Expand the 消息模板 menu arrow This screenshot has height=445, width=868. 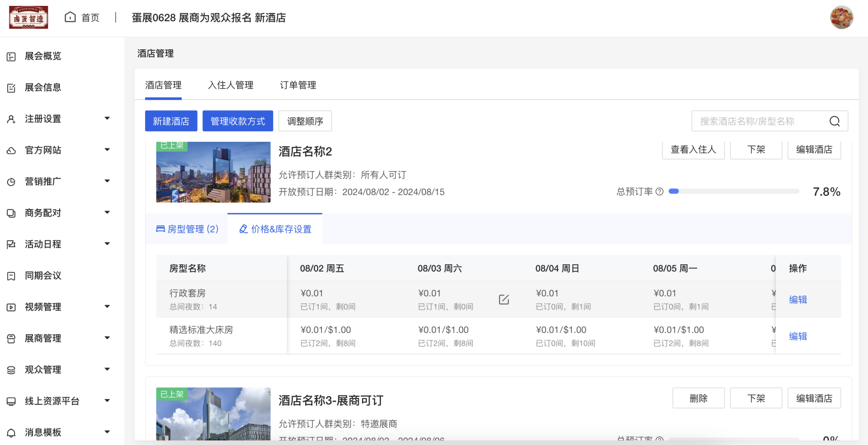tap(107, 431)
